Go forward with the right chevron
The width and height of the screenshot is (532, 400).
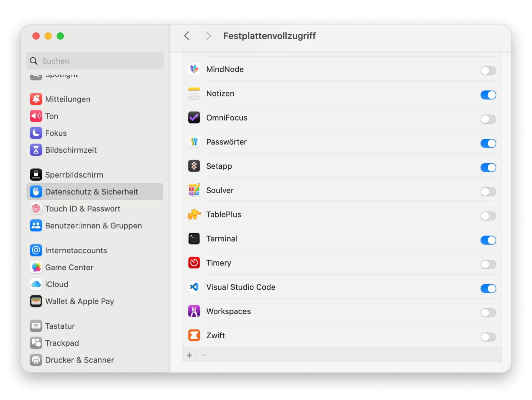pos(208,36)
